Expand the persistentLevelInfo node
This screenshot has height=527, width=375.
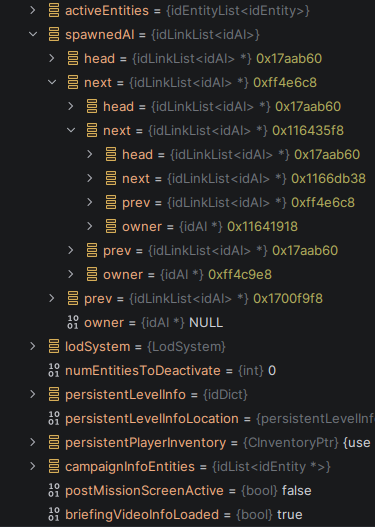tap(33, 395)
